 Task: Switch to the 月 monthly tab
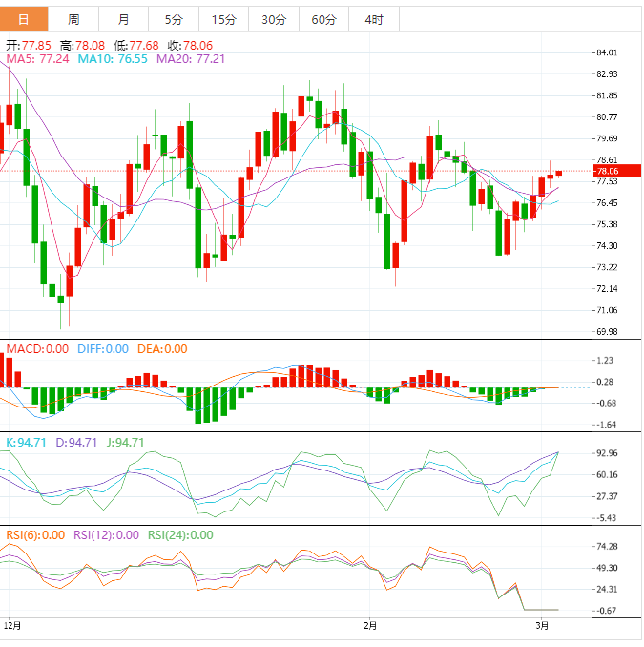(x=124, y=19)
